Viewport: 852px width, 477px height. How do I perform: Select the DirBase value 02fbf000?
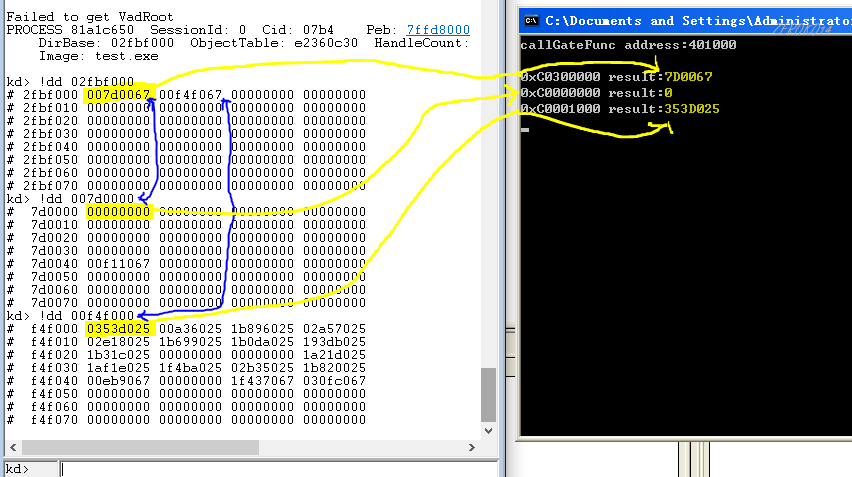(x=142, y=43)
